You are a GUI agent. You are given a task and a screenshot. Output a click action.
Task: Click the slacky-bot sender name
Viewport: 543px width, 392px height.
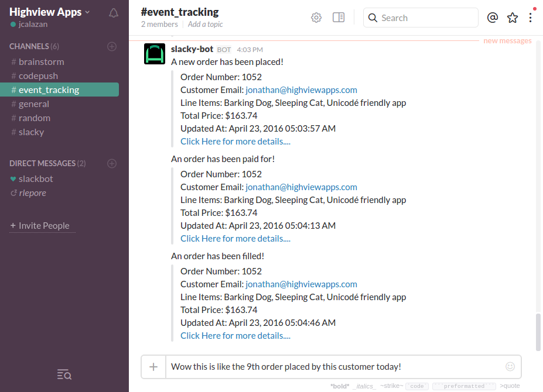click(192, 49)
